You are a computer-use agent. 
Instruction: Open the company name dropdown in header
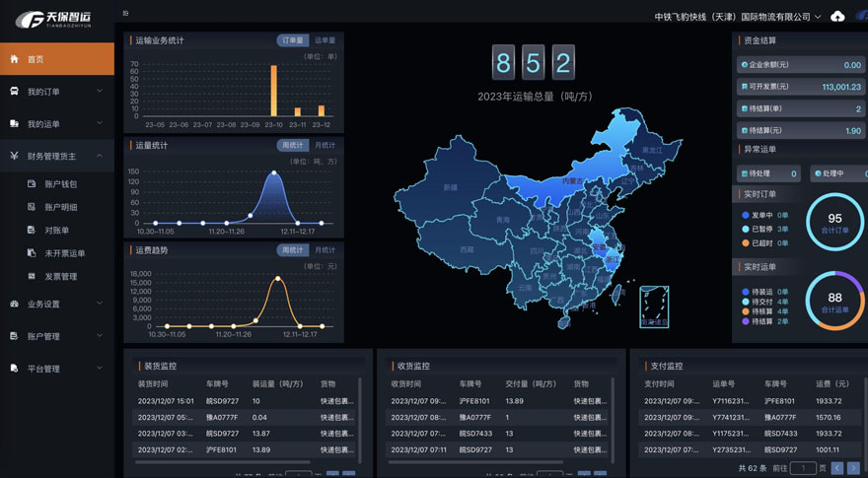pos(738,17)
